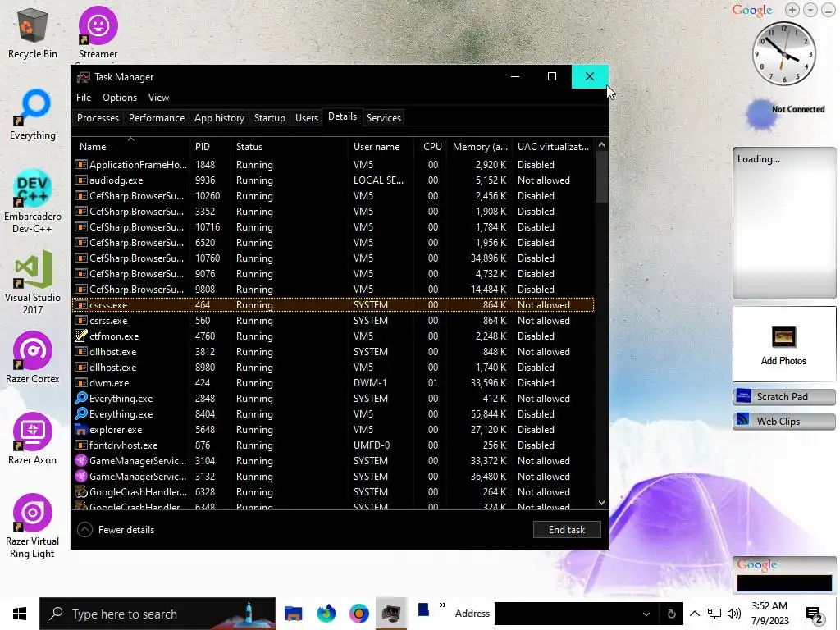Select GoogleCrashHandler icon with PID 6328
This screenshot has height=630, width=840.
[81, 491]
